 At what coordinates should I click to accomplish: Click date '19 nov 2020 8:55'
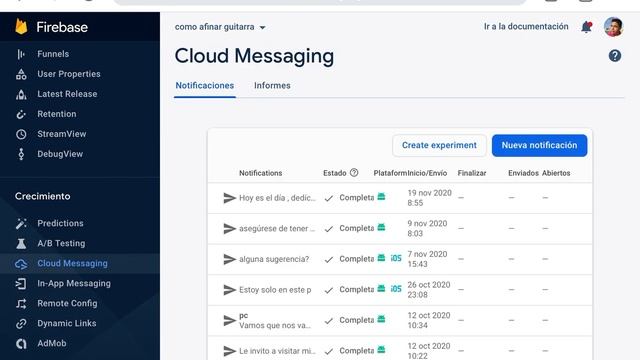coord(429,198)
